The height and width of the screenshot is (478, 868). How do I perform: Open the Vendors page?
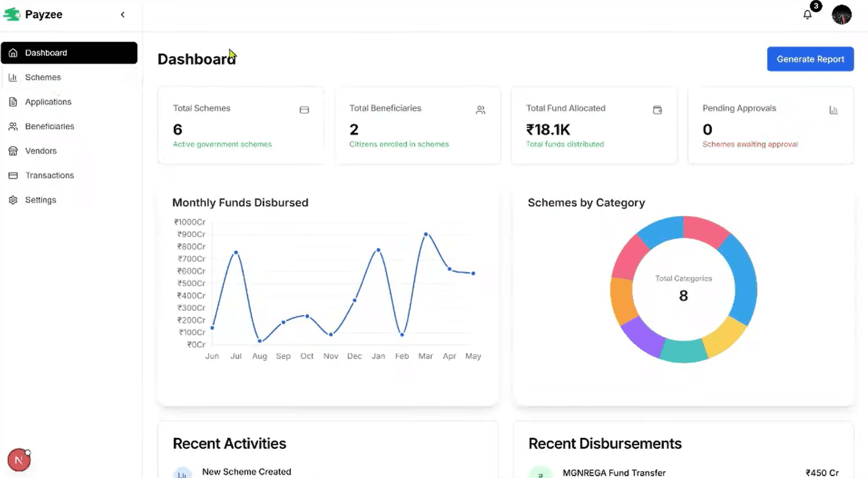click(40, 151)
